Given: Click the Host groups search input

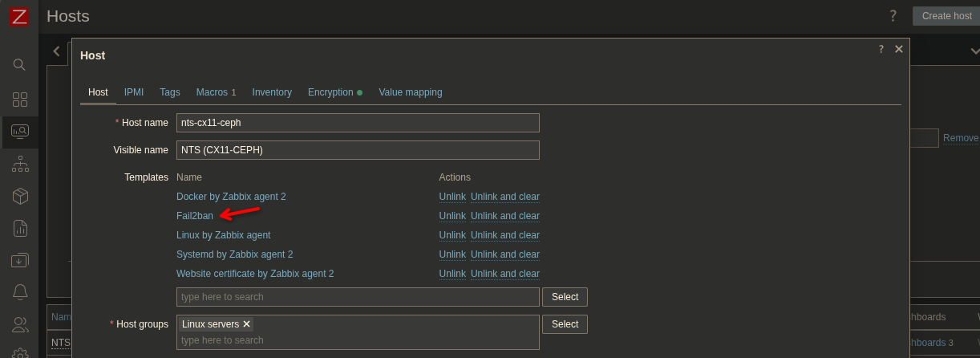Looking at the screenshot, I should [358, 340].
